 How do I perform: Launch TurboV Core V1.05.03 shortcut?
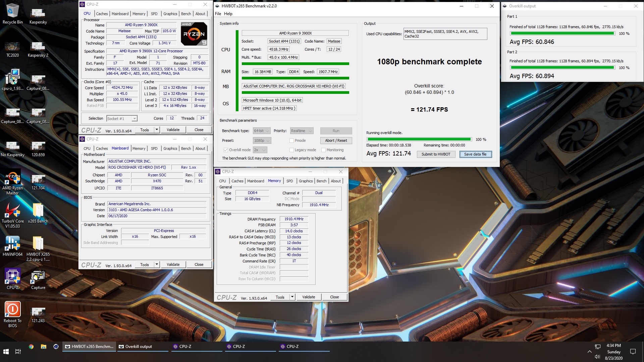coord(12,216)
